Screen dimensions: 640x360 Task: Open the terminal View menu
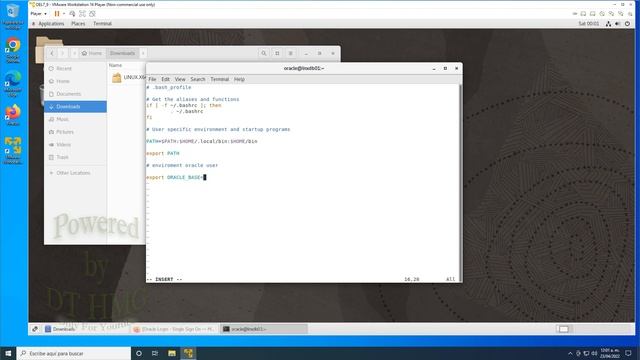tap(180, 79)
